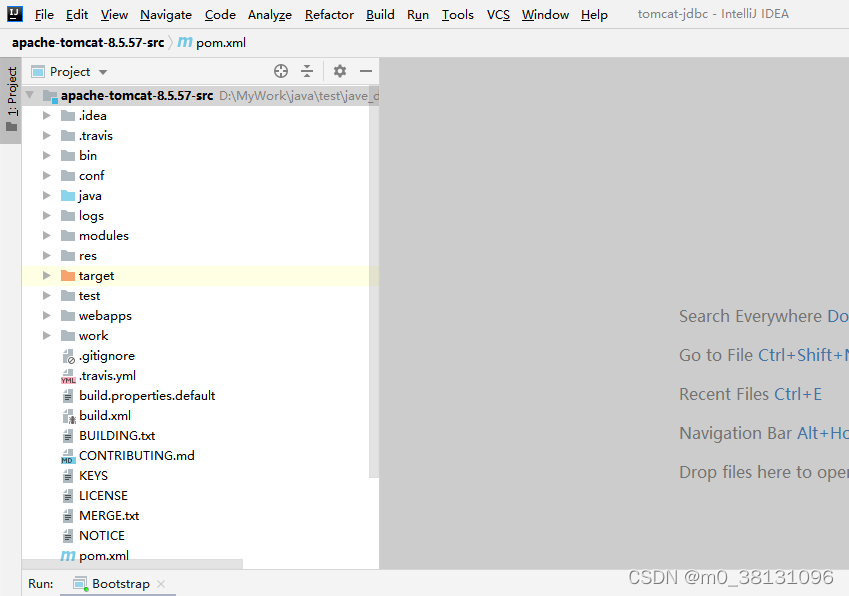Select the logs folder row
Screen dimensions: 849x596
[x=200, y=215]
